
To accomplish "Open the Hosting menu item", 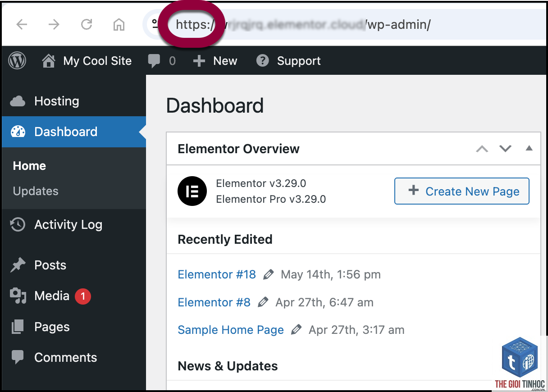I will point(73,101).
